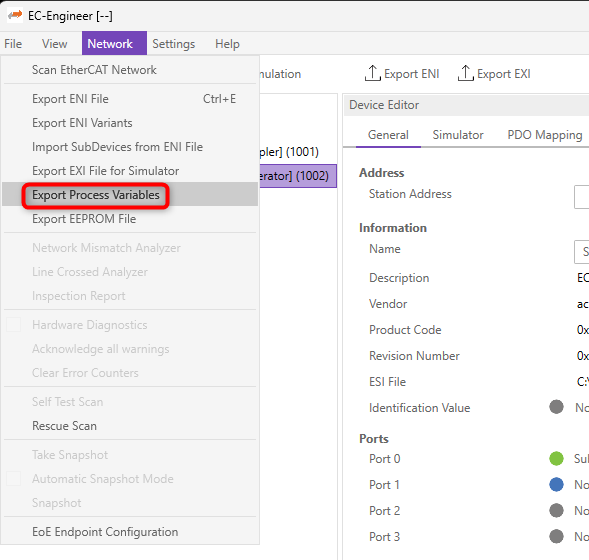
Task: Click the ESI File label
Action: click(387, 382)
